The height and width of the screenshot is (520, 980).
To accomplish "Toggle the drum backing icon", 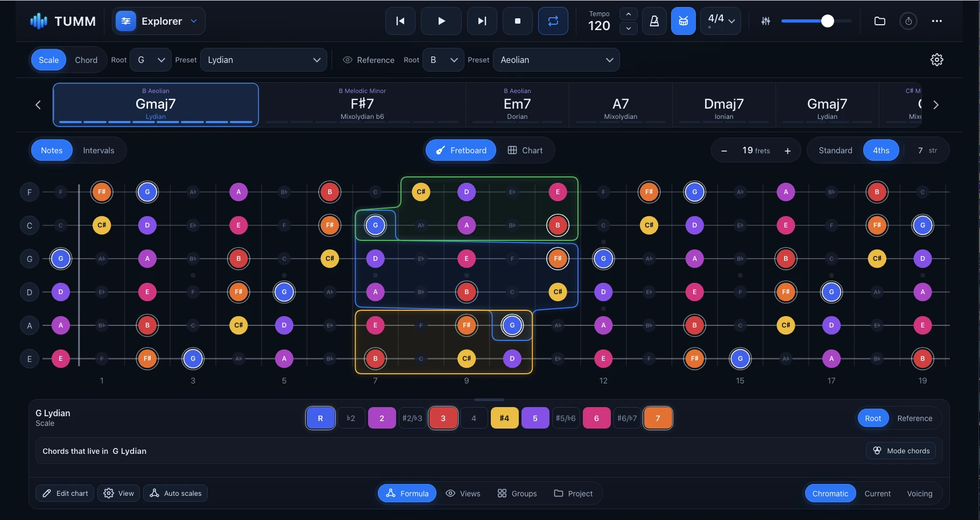I will 683,21.
